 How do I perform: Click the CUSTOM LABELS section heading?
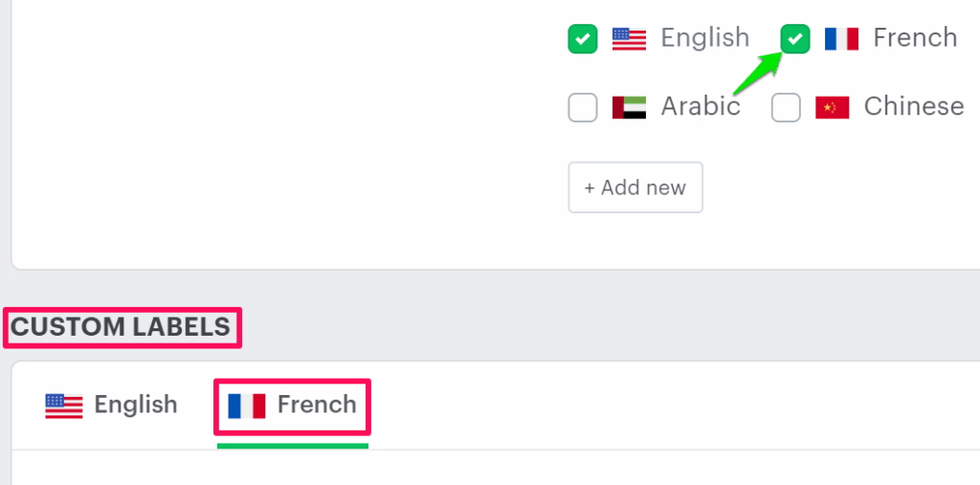point(121,327)
